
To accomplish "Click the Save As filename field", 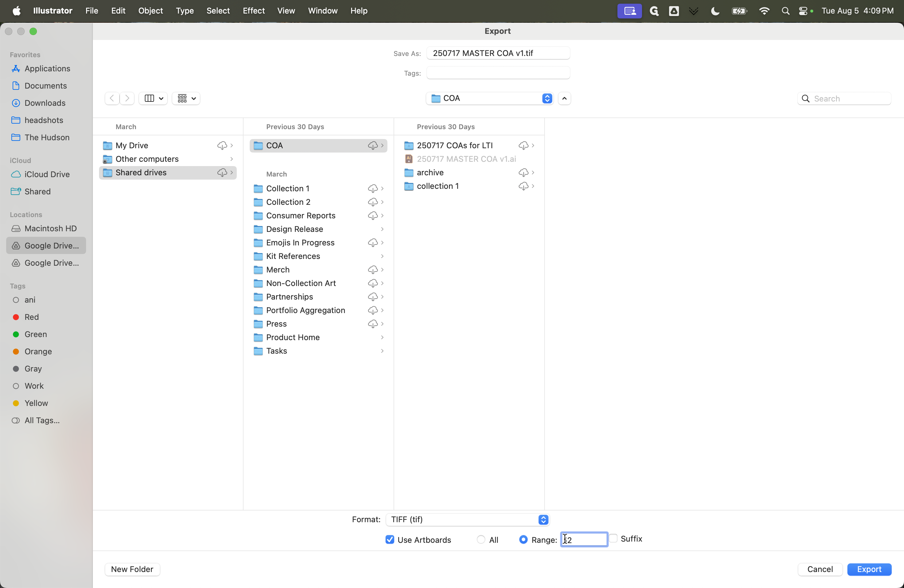I will click(498, 53).
